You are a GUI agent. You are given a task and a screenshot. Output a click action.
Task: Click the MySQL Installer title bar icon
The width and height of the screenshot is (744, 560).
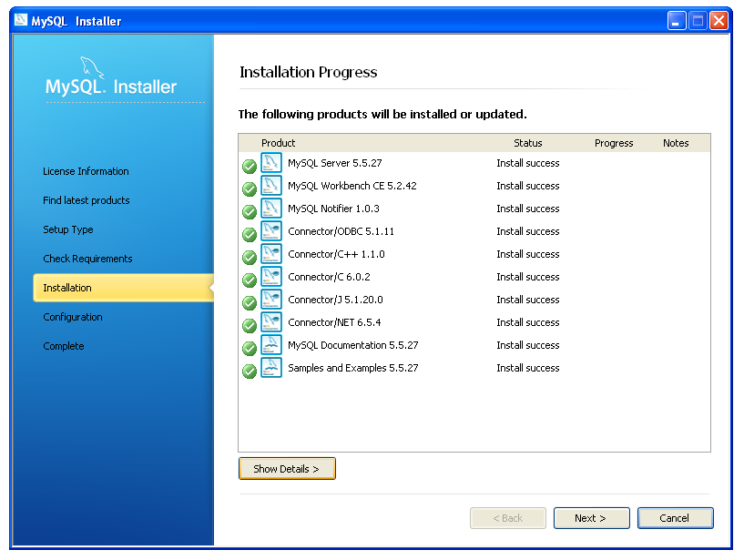pos(21,20)
